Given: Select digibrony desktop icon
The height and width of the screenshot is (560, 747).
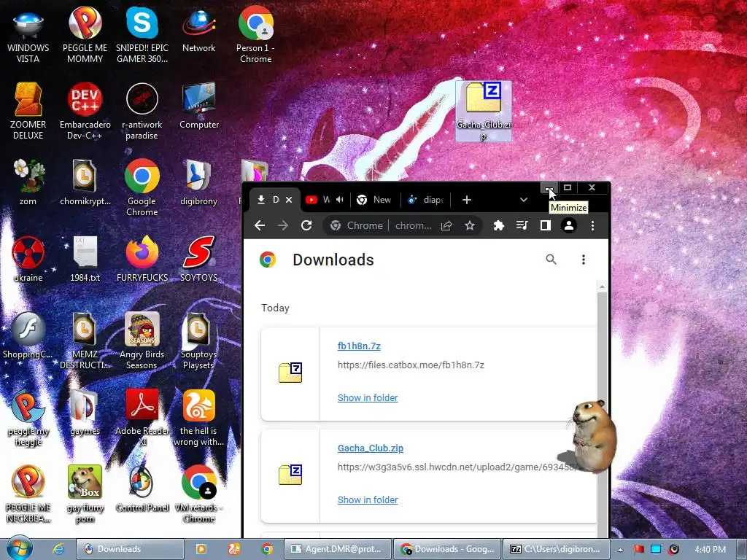Looking at the screenshot, I should click(198, 182).
